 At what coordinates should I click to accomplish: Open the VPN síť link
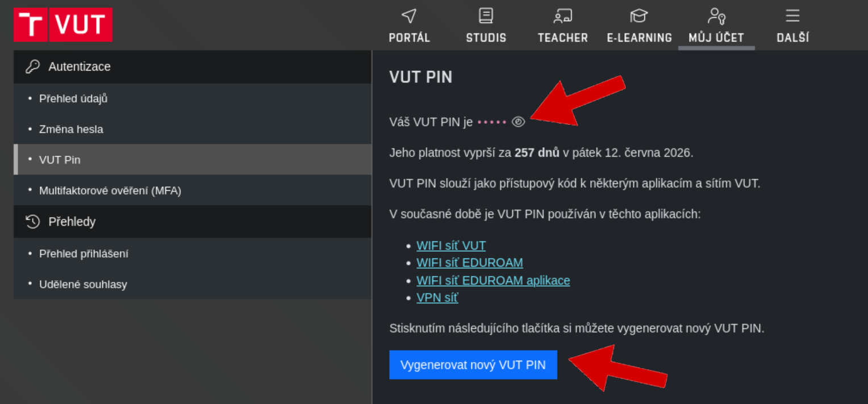[x=437, y=298]
